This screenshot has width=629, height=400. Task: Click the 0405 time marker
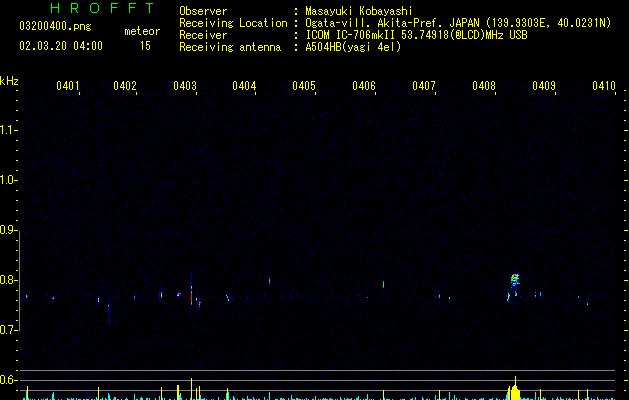click(304, 86)
